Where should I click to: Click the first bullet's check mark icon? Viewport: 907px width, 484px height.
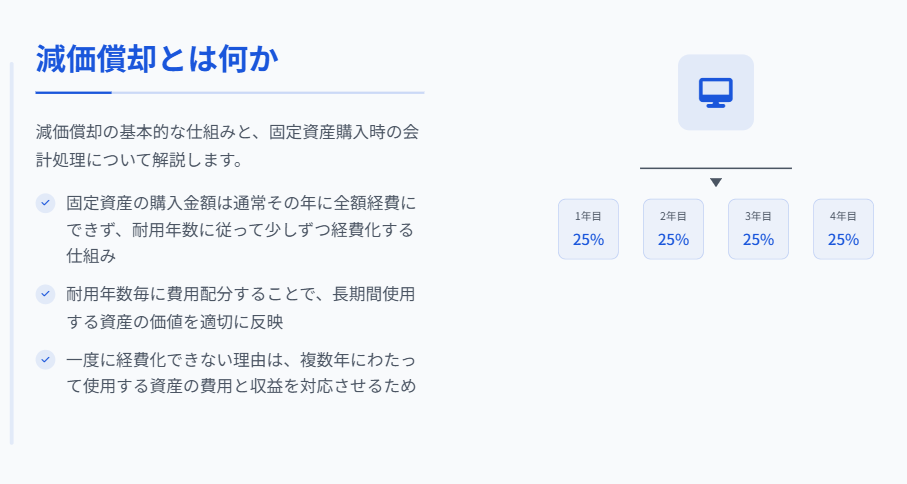pyautogui.click(x=45, y=203)
